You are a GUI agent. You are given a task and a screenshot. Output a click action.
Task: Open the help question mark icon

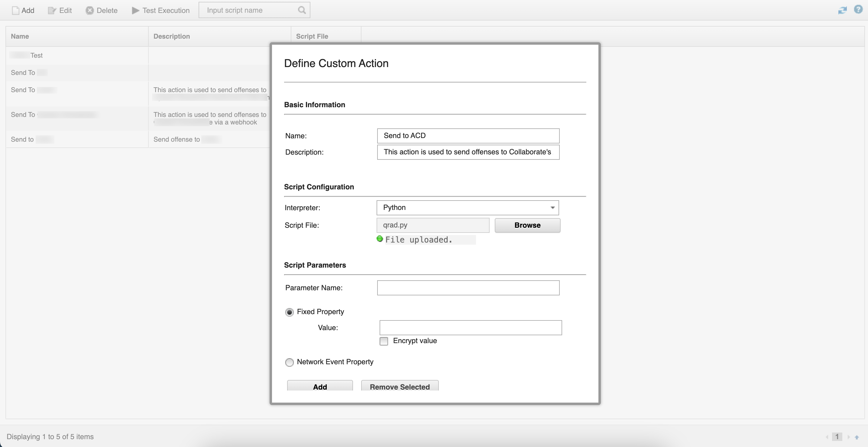click(x=858, y=9)
